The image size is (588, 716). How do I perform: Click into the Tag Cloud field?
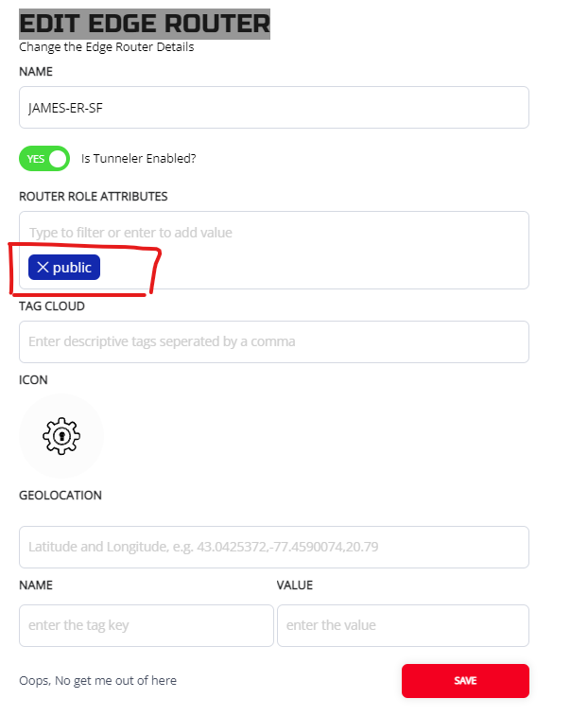(x=273, y=341)
